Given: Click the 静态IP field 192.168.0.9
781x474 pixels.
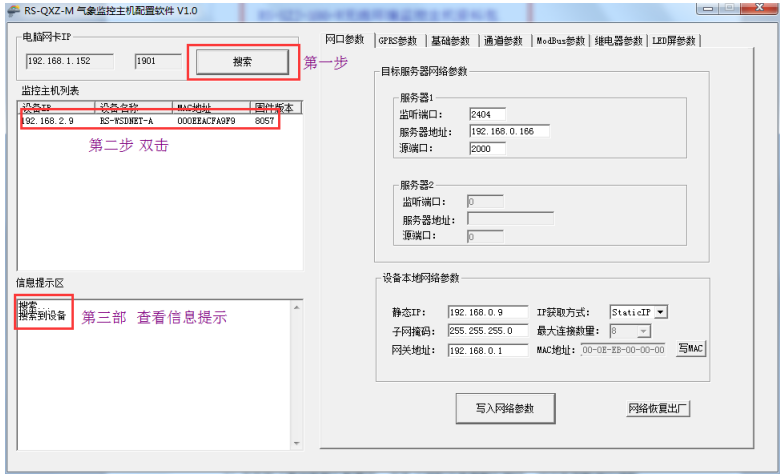Looking at the screenshot, I should (x=488, y=312).
